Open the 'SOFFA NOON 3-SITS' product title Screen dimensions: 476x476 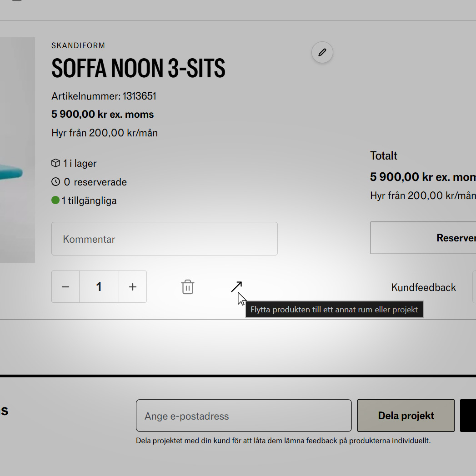point(138,69)
